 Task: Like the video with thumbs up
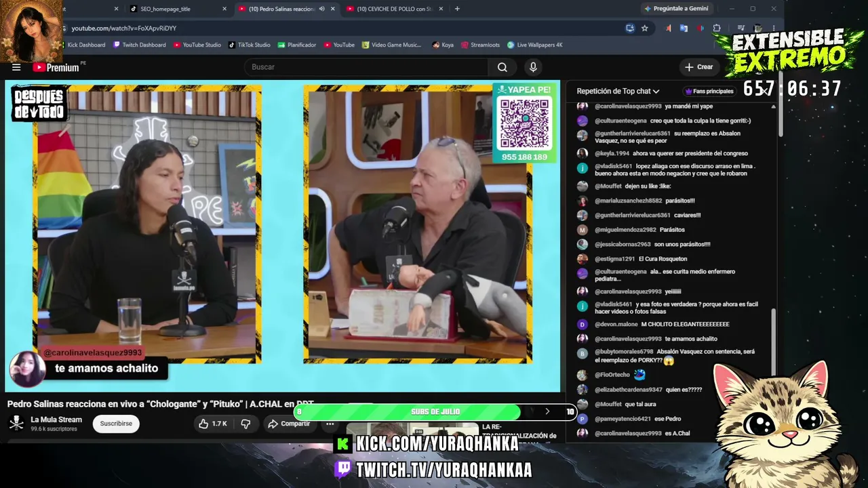pyautogui.click(x=213, y=424)
